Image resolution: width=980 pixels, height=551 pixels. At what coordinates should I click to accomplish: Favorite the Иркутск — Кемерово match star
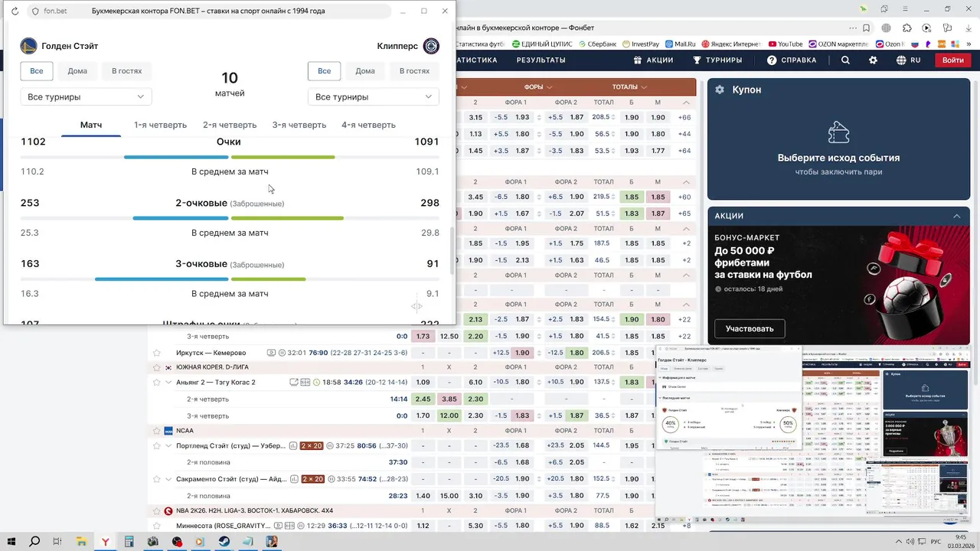(x=157, y=353)
